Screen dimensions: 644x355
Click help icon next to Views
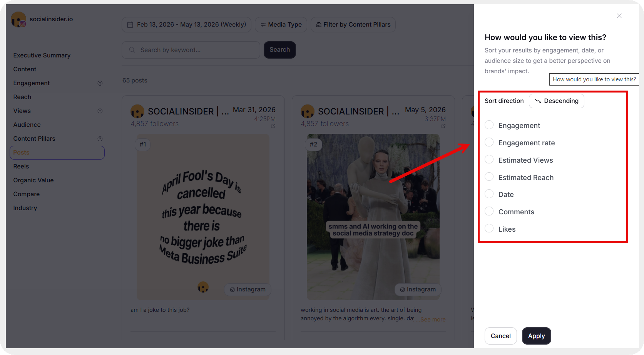tap(100, 111)
